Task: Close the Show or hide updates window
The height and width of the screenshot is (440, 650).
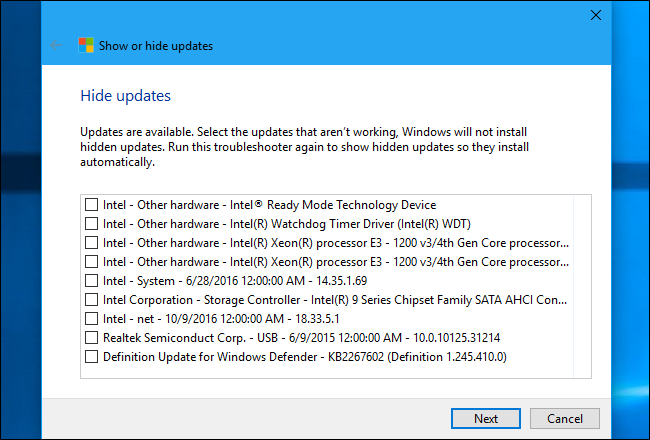Action: (x=595, y=15)
